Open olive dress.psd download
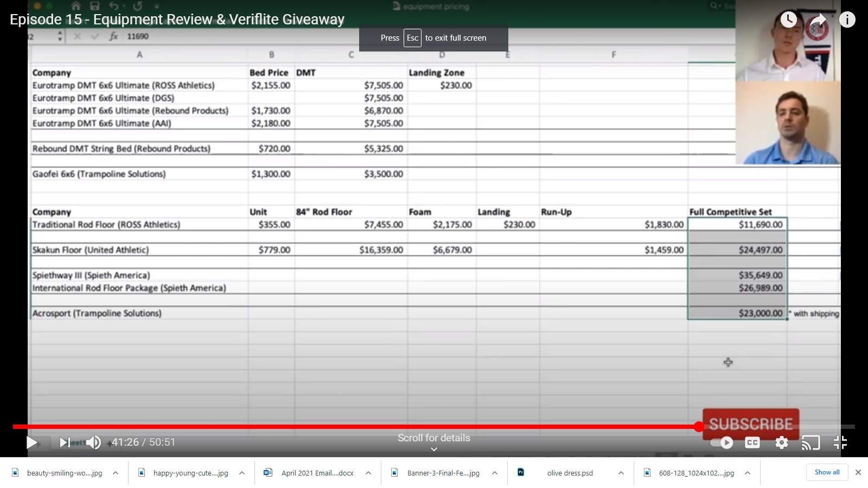The height and width of the screenshot is (488, 868). coord(570,473)
